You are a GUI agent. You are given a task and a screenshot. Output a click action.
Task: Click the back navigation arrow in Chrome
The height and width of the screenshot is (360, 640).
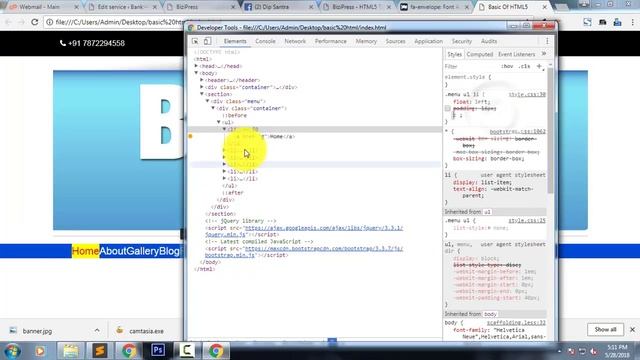click(x=8, y=22)
